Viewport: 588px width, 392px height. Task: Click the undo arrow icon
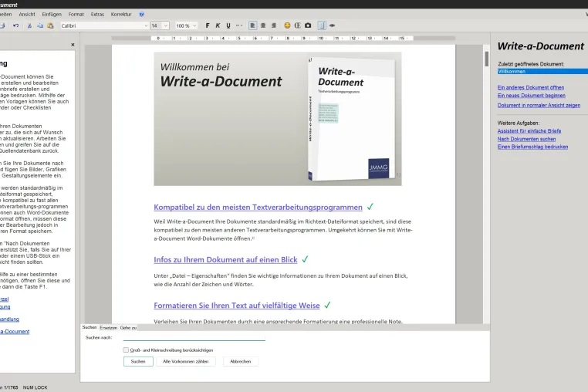pyautogui.click(x=15, y=25)
